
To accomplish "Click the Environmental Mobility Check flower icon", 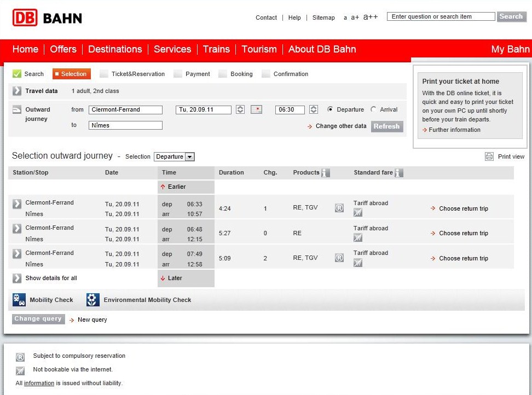I will point(92,300).
